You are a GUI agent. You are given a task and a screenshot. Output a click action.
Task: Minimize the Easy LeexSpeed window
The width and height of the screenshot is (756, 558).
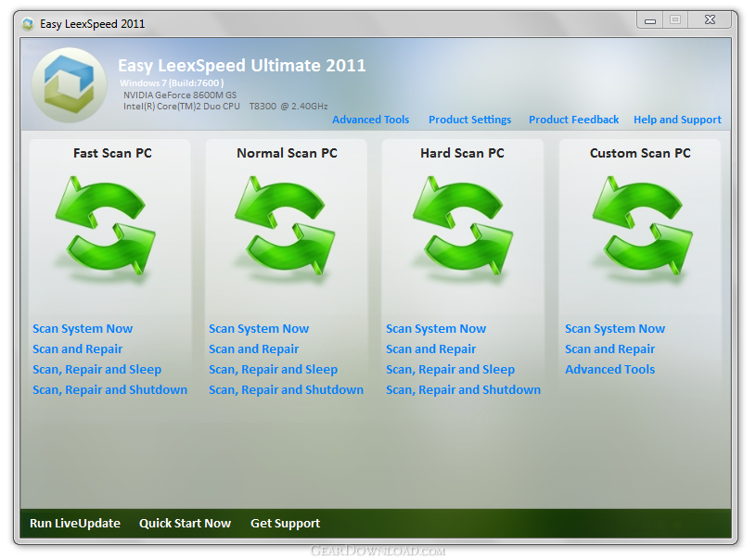tap(650, 20)
